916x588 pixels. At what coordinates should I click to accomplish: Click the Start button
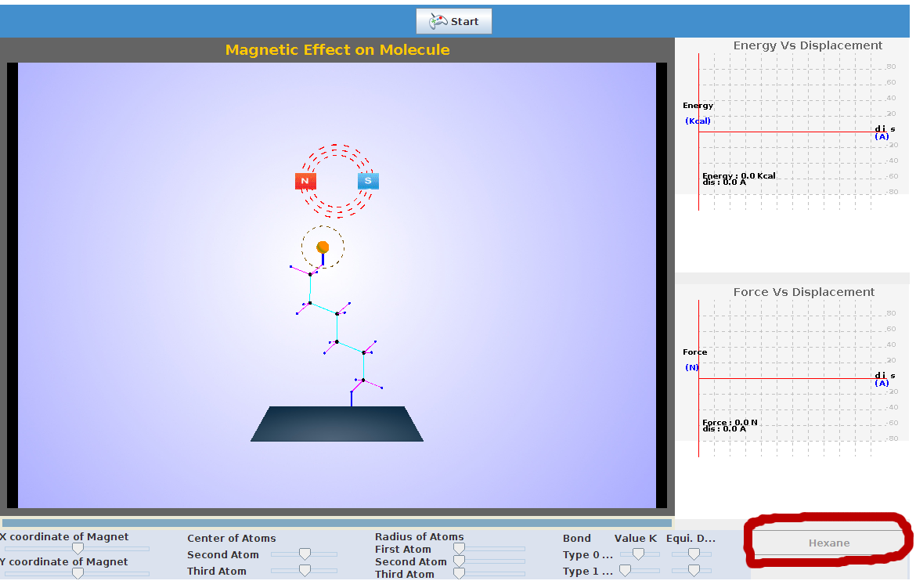pyautogui.click(x=454, y=21)
